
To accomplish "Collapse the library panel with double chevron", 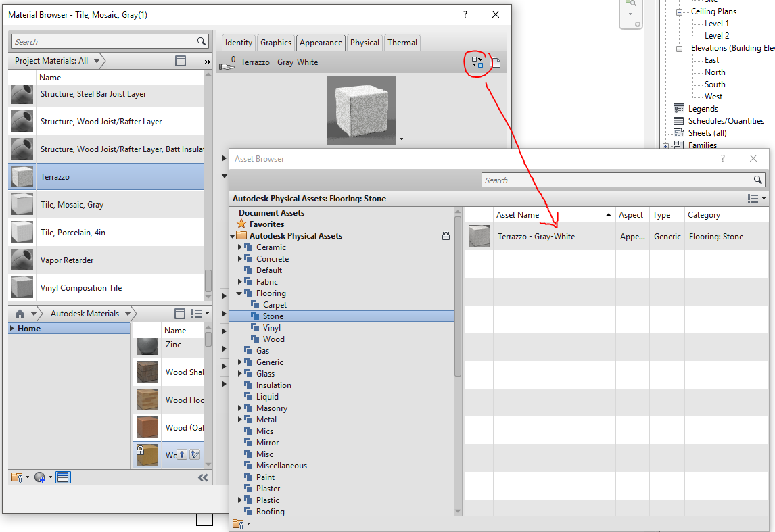I will [203, 478].
